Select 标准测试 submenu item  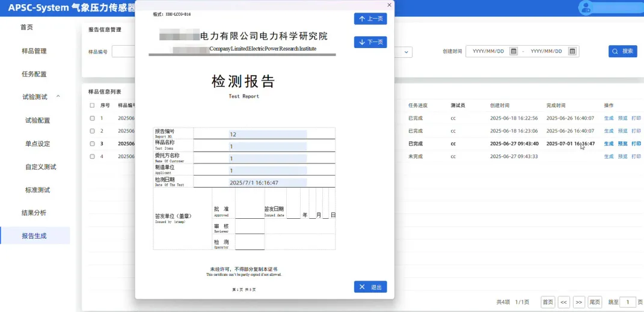pos(37,190)
